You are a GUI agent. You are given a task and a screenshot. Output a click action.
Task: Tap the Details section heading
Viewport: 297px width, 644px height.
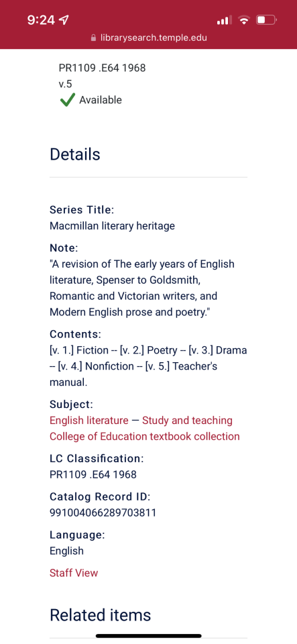point(75,154)
